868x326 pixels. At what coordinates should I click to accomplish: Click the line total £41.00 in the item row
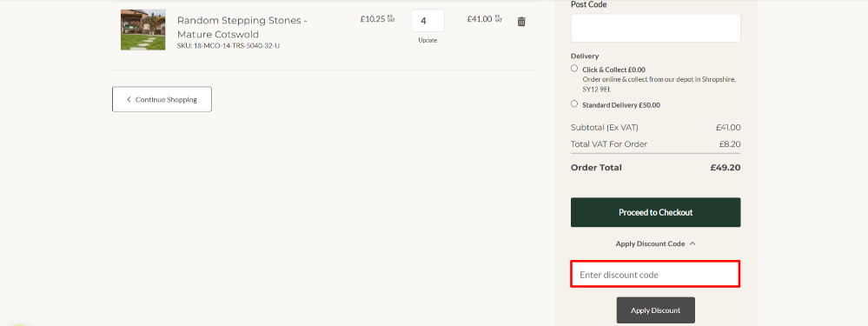tap(480, 18)
